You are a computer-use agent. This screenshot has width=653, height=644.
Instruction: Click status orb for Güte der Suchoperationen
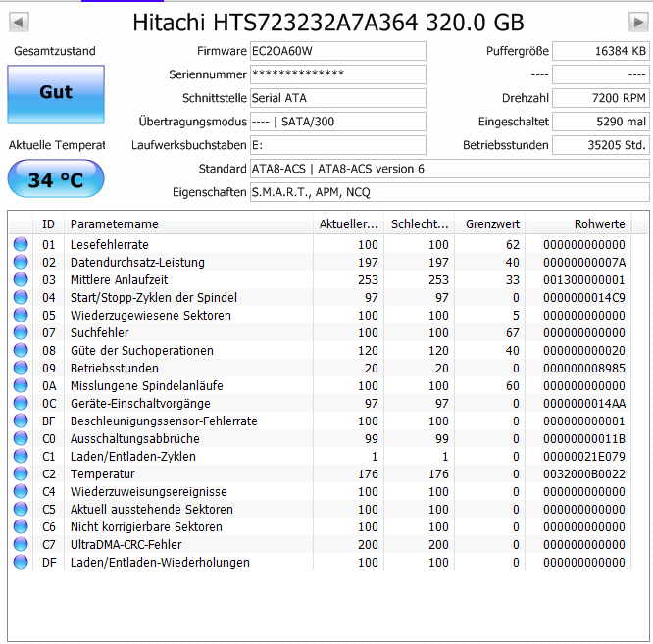click(x=21, y=350)
